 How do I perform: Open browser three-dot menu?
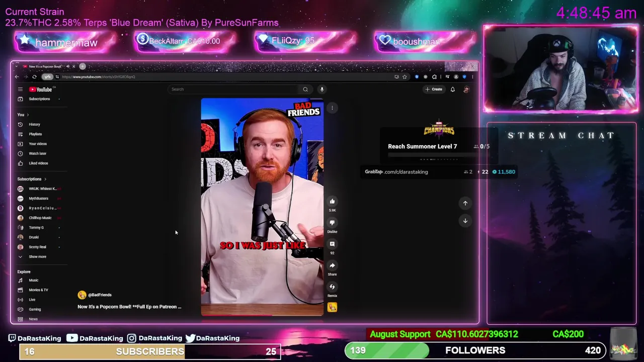tap(472, 77)
